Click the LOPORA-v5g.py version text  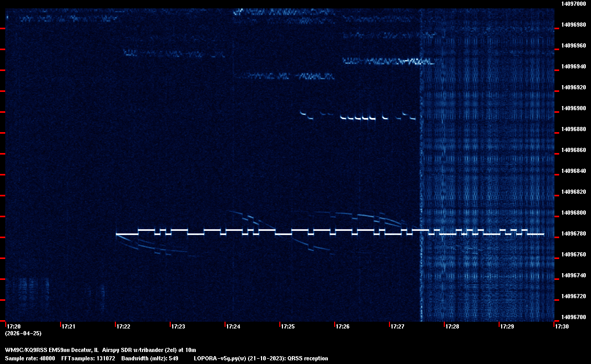coord(230,358)
